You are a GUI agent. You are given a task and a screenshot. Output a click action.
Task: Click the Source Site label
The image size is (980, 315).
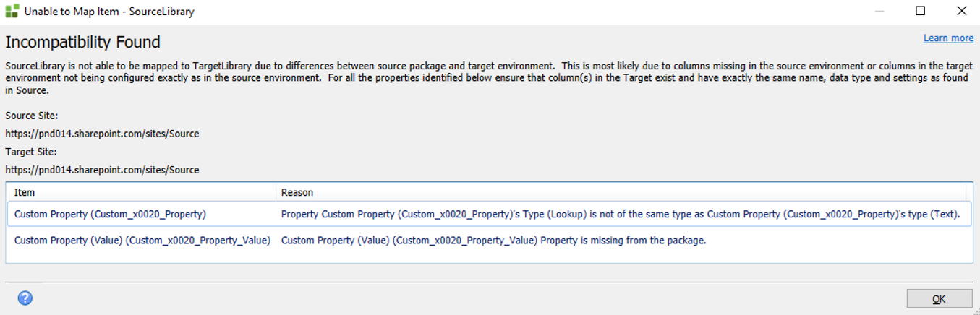click(31, 116)
